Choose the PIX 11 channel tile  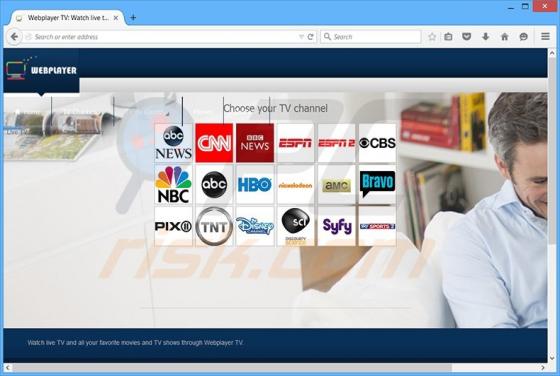(x=174, y=226)
